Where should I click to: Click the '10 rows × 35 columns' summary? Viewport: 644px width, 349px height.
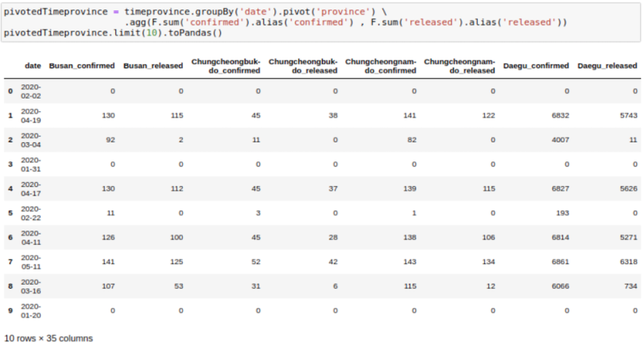coord(48,339)
